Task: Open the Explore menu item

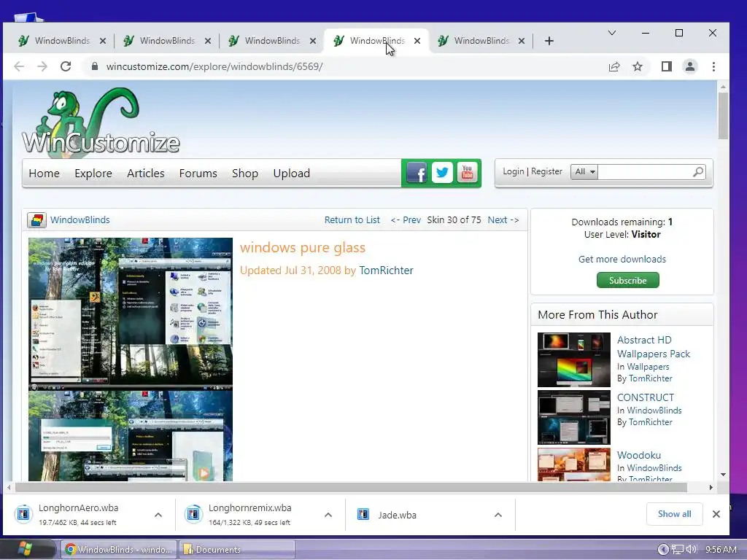Action: (x=93, y=174)
